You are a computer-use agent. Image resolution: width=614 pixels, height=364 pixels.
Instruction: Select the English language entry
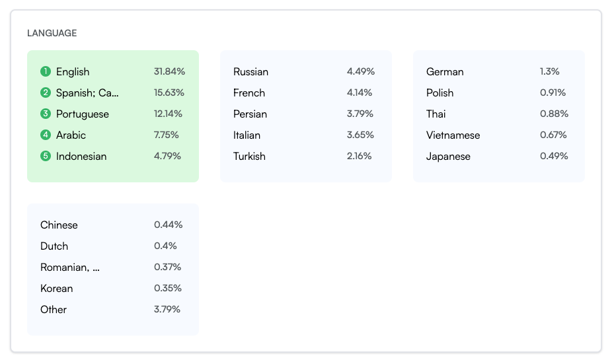click(x=73, y=71)
